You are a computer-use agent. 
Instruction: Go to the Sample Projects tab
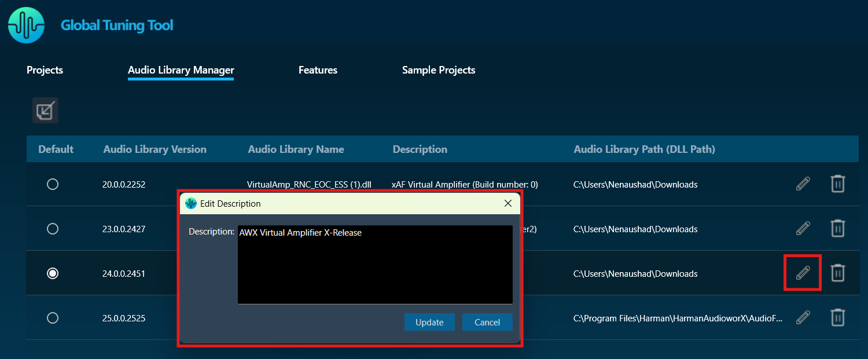(x=439, y=70)
